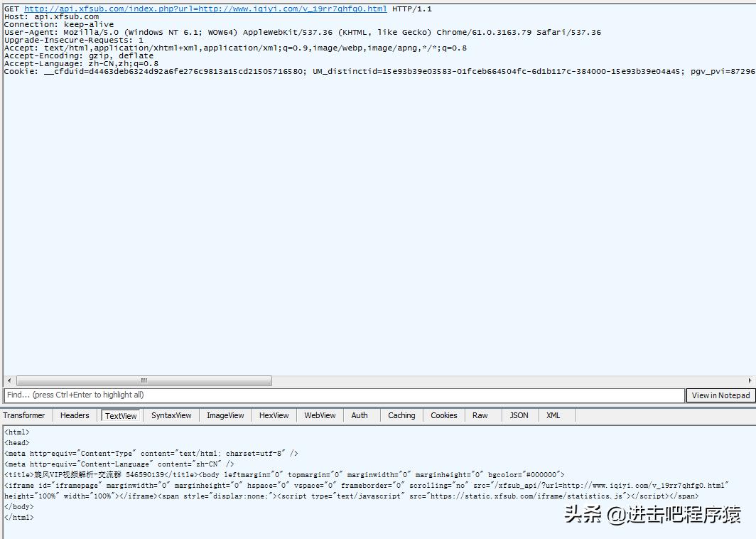Switch to the SyntaxView tab
This screenshot has width=756, height=539.
pos(171,415)
